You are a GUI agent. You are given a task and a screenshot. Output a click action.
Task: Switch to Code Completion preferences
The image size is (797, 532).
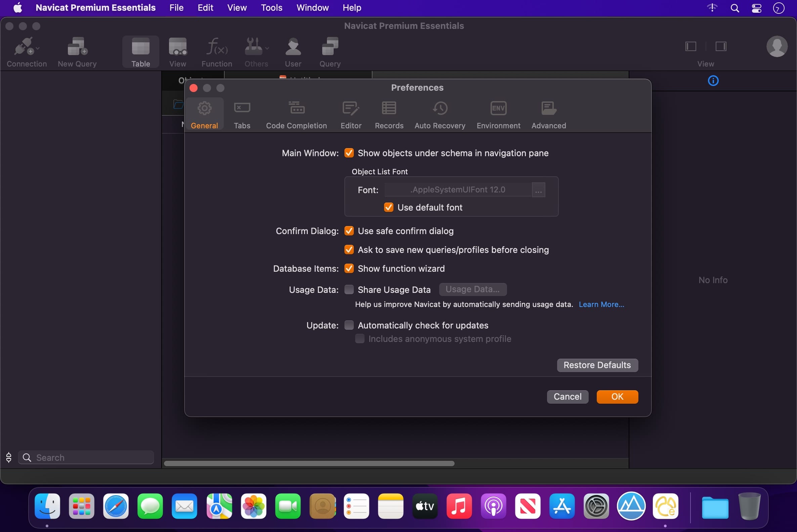coord(296,115)
